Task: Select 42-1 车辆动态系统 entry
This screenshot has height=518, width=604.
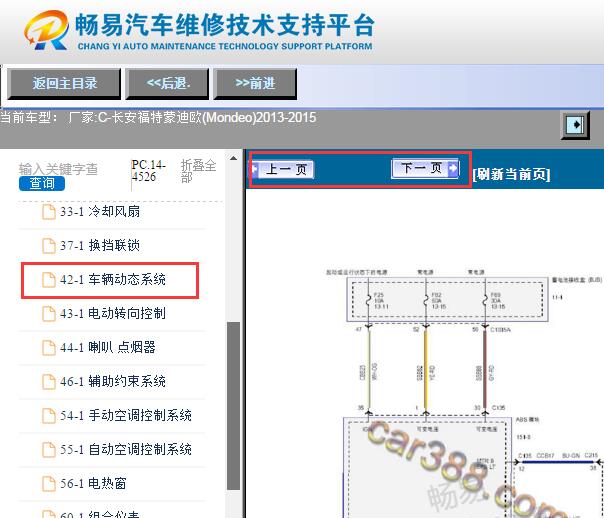Action: click(x=112, y=280)
